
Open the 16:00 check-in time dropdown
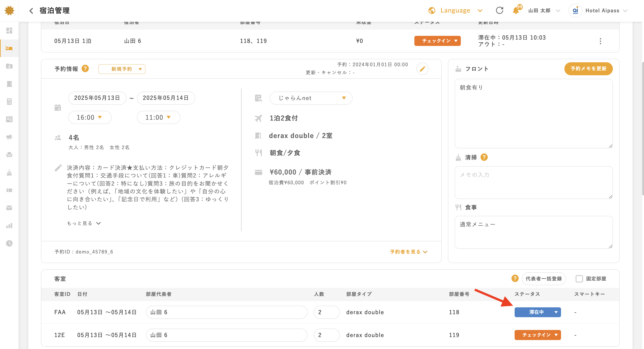pyautogui.click(x=90, y=117)
